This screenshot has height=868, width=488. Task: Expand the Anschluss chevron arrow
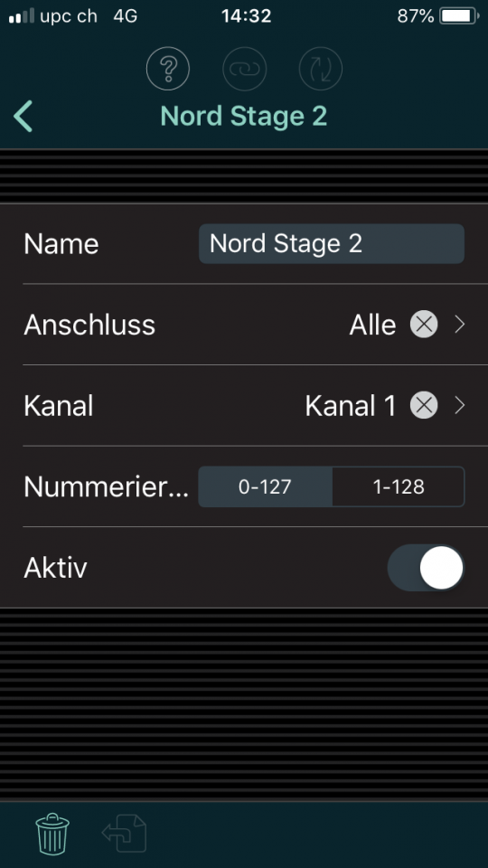tap(459, 325)
